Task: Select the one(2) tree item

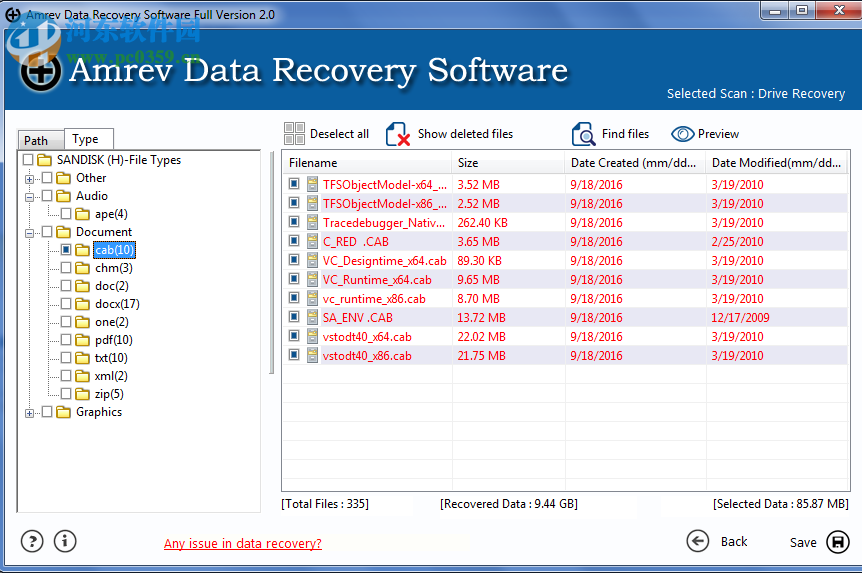Action: [112, 322]
